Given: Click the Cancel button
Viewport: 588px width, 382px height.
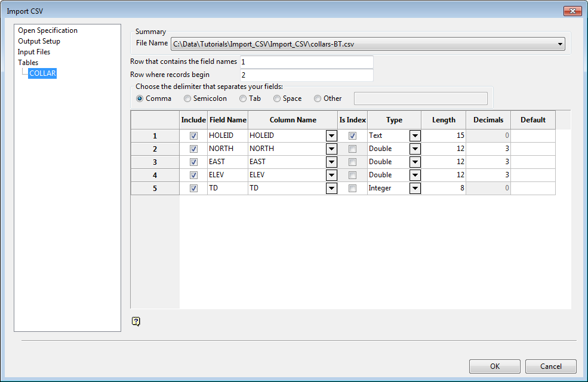Looking at the screenshot, I should 551,366.
